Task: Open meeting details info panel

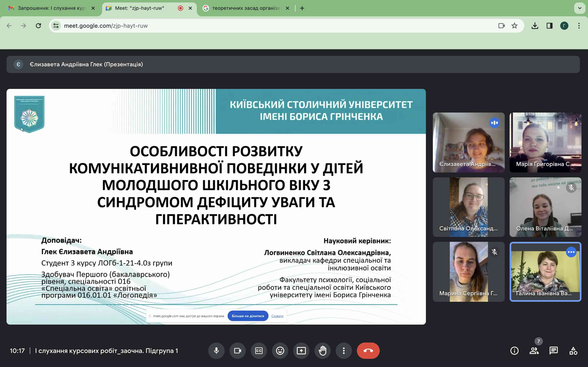Action: pyautogui.click(x=515, y=350)
